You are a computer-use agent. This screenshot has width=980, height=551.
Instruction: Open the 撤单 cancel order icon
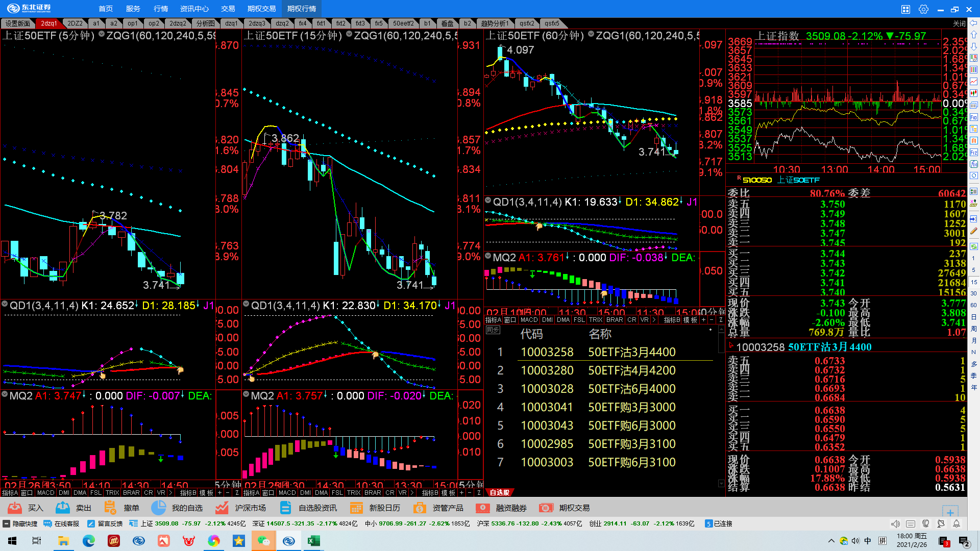pyautogui.click(x=110, y=508)
